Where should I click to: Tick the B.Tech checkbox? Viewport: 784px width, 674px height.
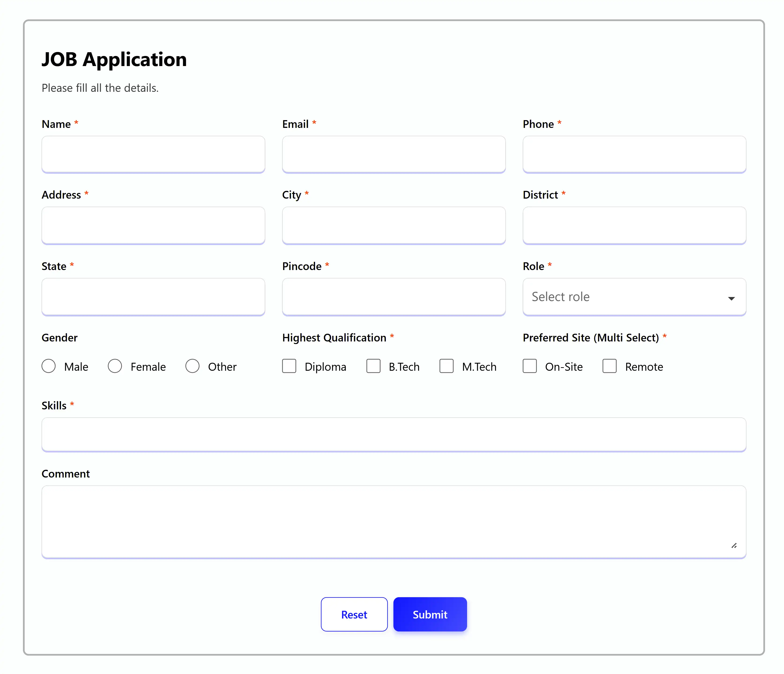click(373, 366)
